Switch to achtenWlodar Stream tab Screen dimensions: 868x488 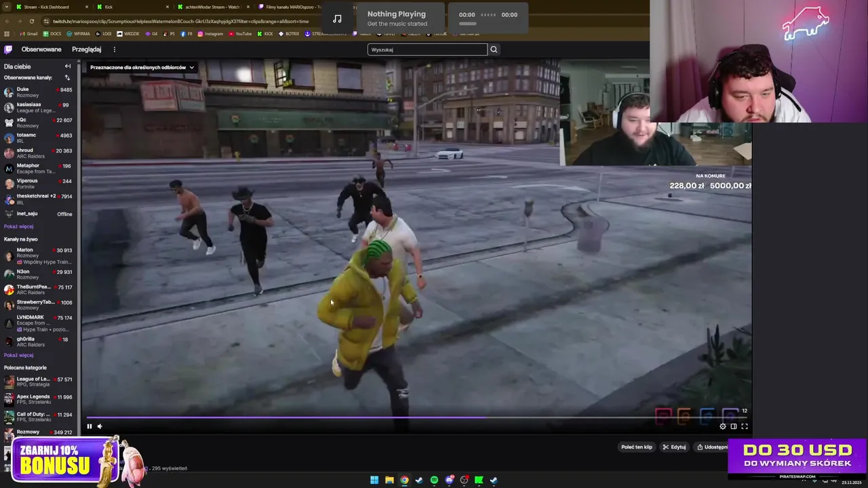click(x=214, y=7)
